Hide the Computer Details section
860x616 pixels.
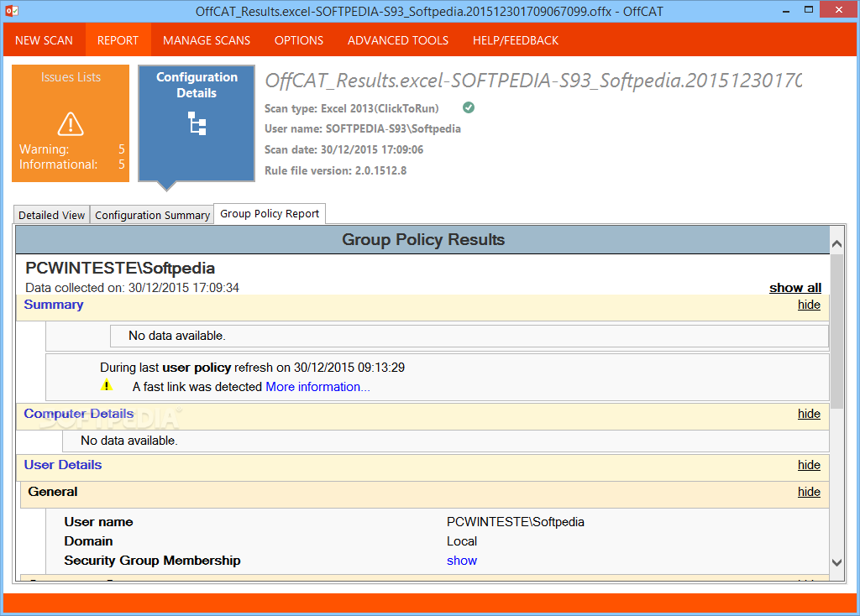point(809,414)
